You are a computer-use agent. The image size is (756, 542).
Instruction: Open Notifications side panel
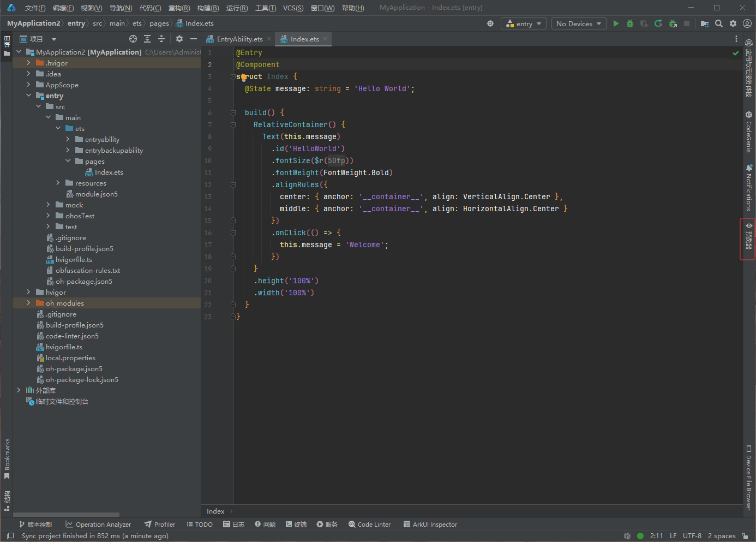(749, 187)
